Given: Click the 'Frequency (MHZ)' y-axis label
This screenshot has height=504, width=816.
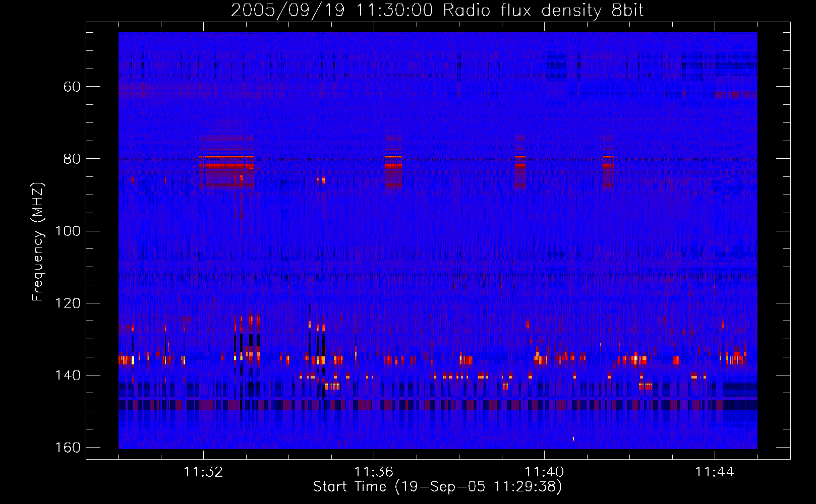Looking at the screenshot, I should pyautogui.click(x=38, y=242).
